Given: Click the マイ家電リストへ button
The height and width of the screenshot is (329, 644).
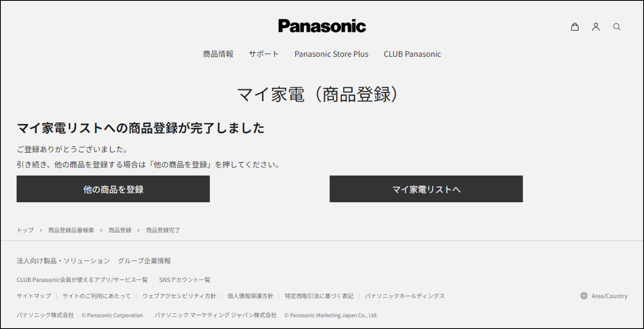Looking at the screenshot, I should tap(426, 189).
